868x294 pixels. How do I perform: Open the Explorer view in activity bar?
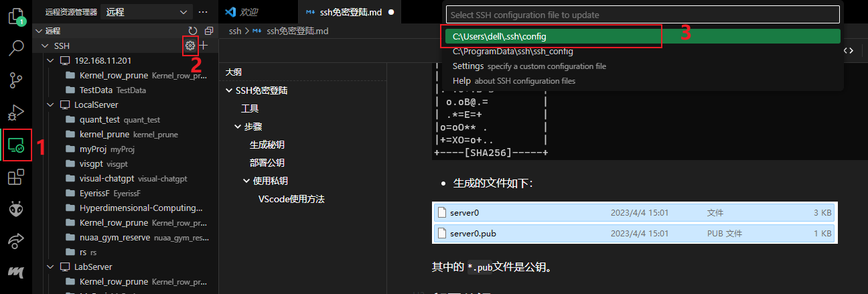tap(16, 16)
